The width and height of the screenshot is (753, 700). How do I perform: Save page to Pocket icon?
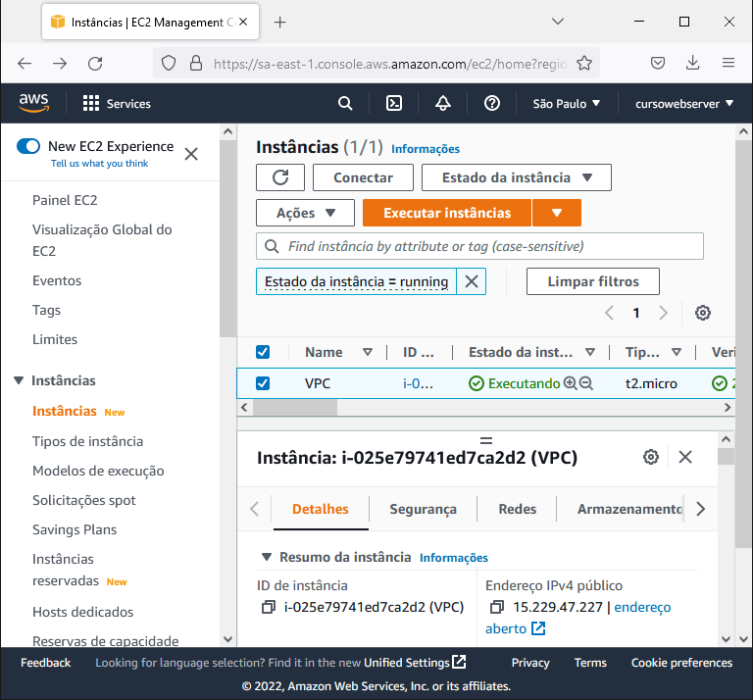click(658, 63)
